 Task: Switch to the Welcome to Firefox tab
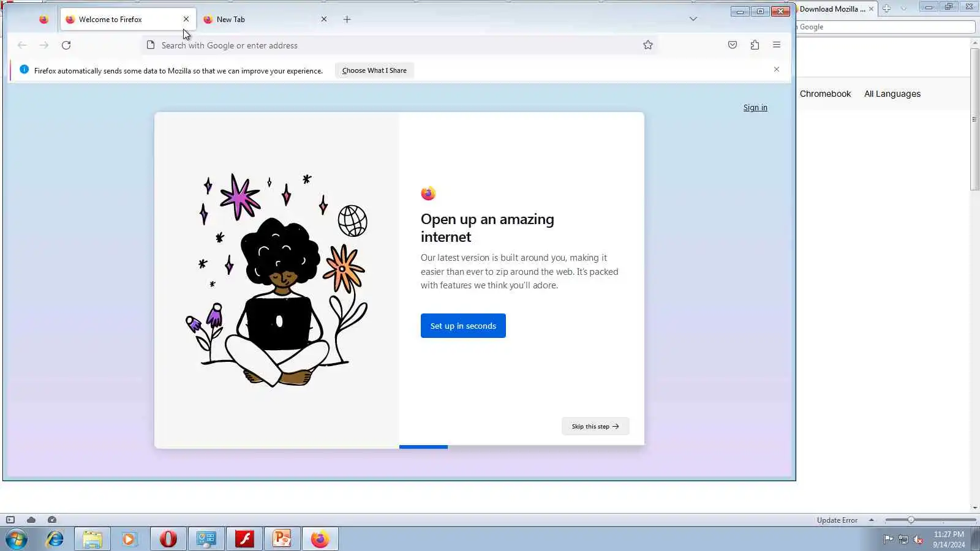coord(128,20)
